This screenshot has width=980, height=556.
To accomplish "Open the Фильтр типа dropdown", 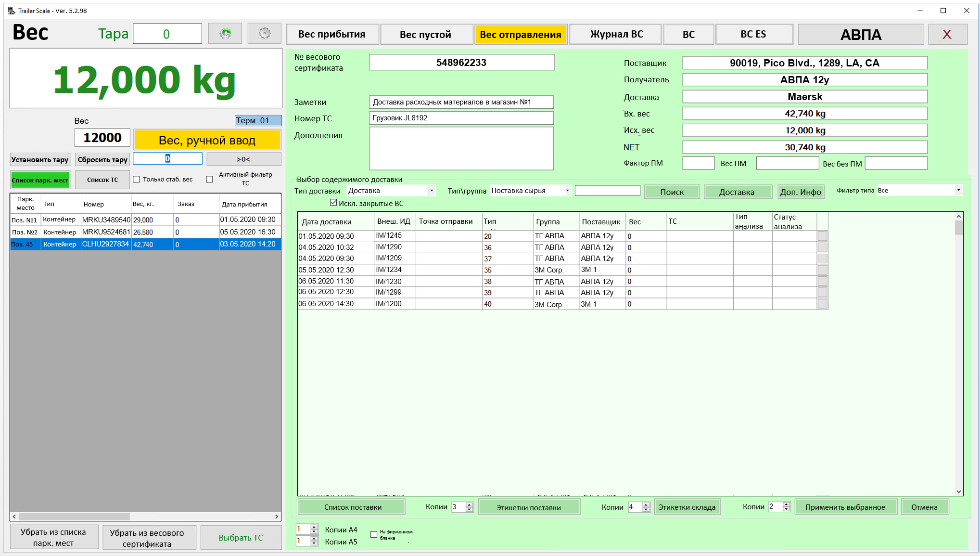I will pyautogui.click(x=958, y=190).
